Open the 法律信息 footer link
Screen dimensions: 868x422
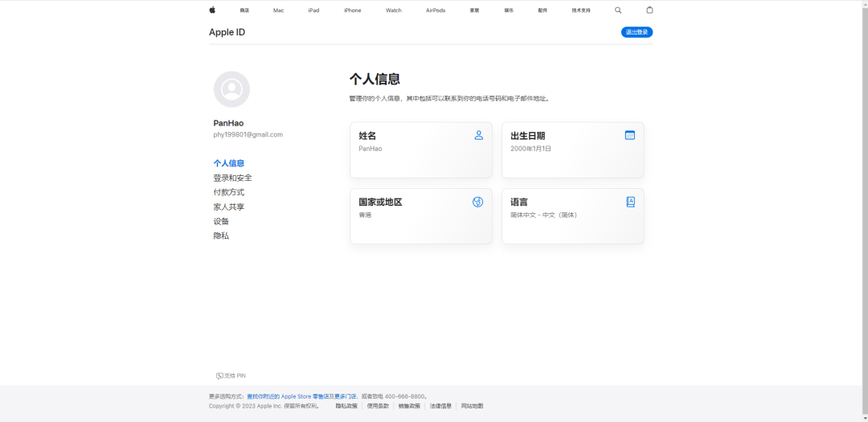(440, 406)
